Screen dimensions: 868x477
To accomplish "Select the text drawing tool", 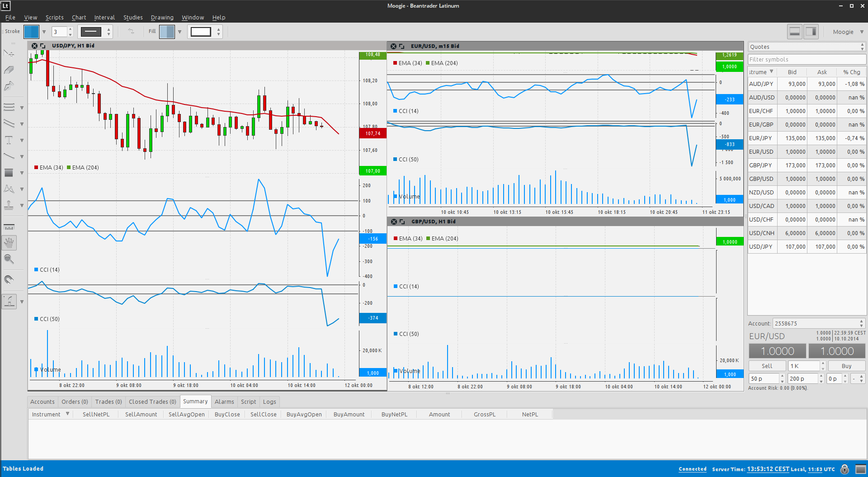I will pos(9,140).
